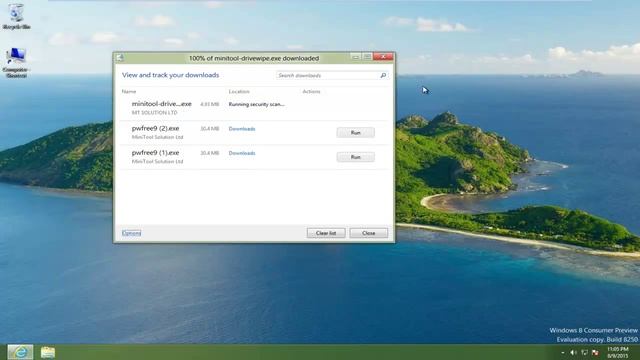Show hidden icons arrow in system tray
The width and height of the screenshot is (640, 360).
pos(562,352)
